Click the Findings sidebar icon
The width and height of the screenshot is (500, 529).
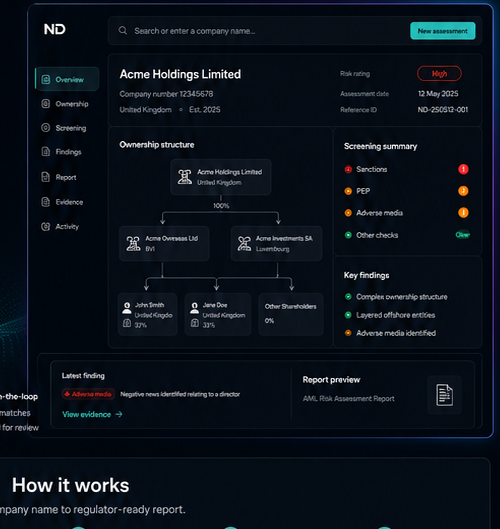46,152
